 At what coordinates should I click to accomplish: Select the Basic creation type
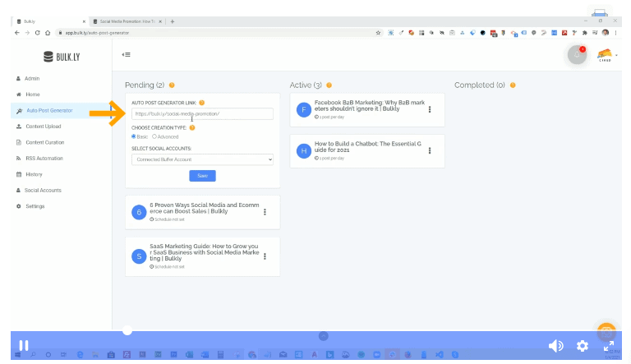point(134,136)
